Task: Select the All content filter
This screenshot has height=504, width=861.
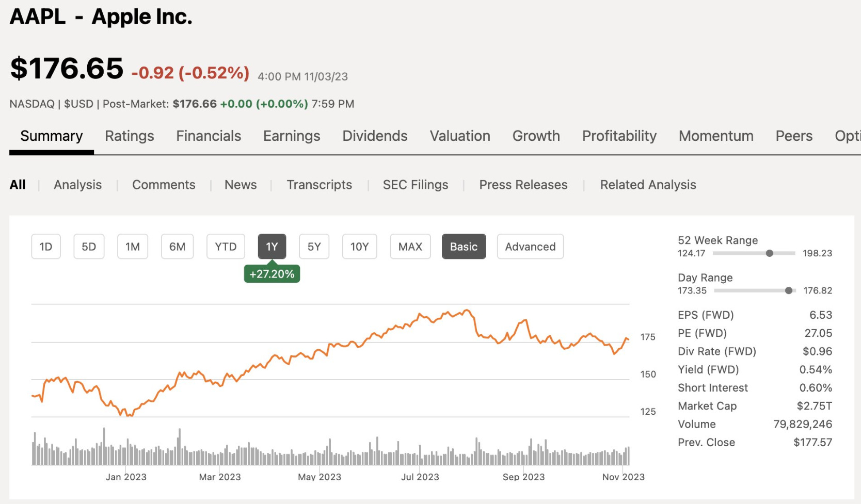Action: pos(18,185)
